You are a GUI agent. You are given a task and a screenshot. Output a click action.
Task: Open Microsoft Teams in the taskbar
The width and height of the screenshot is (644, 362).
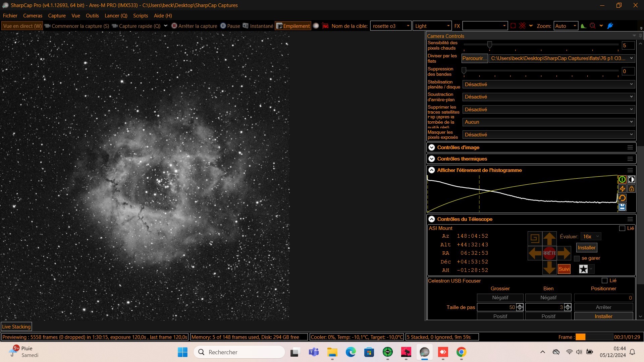click(314, 352)
